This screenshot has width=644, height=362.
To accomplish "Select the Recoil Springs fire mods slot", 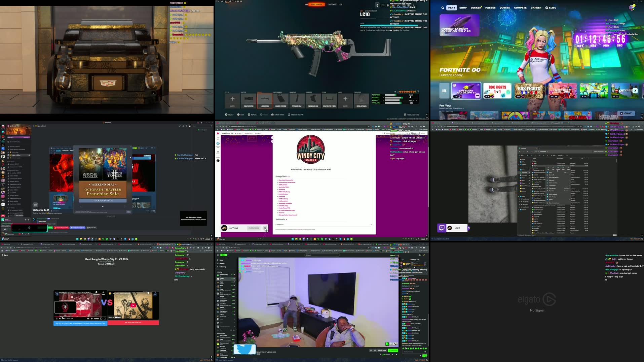I will (x=362, y=100).
